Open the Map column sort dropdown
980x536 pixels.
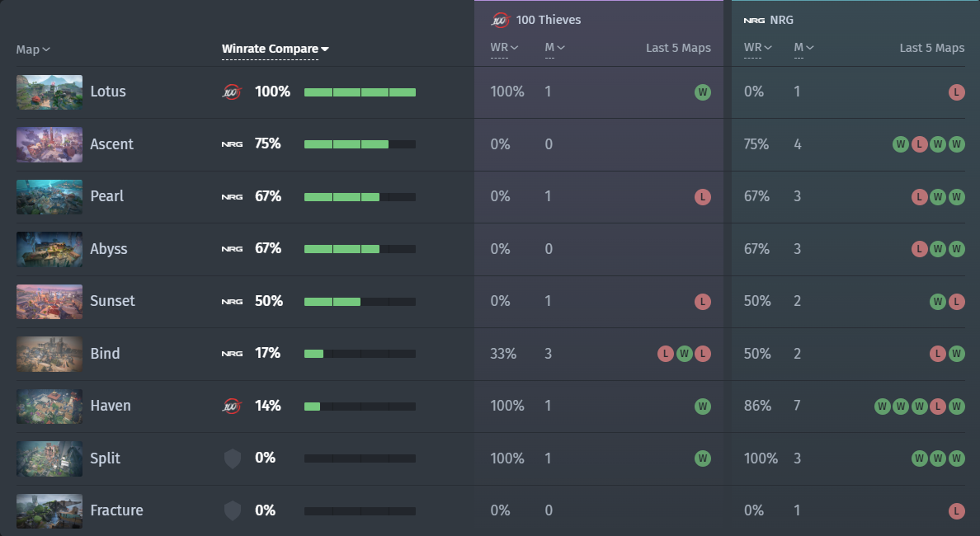33,49
